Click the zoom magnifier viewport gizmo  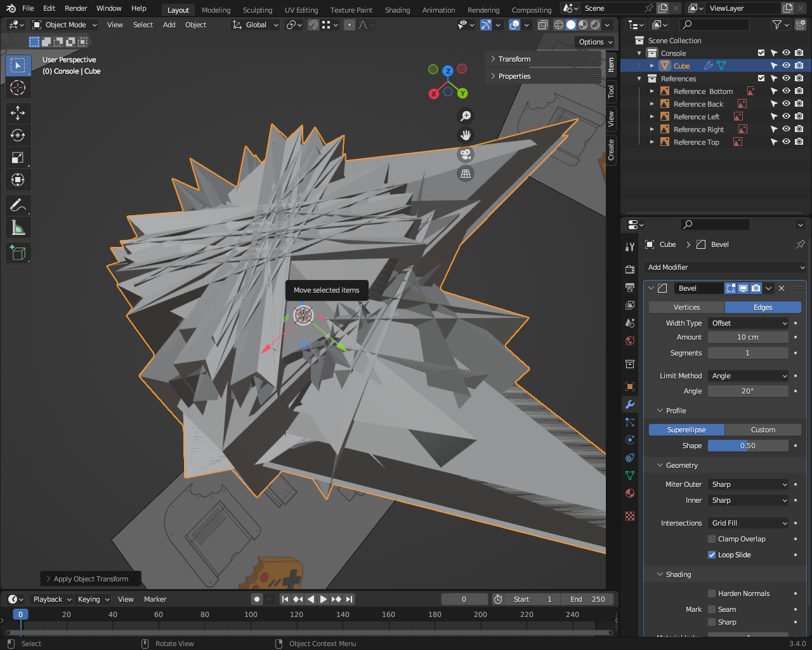point(466,116)
